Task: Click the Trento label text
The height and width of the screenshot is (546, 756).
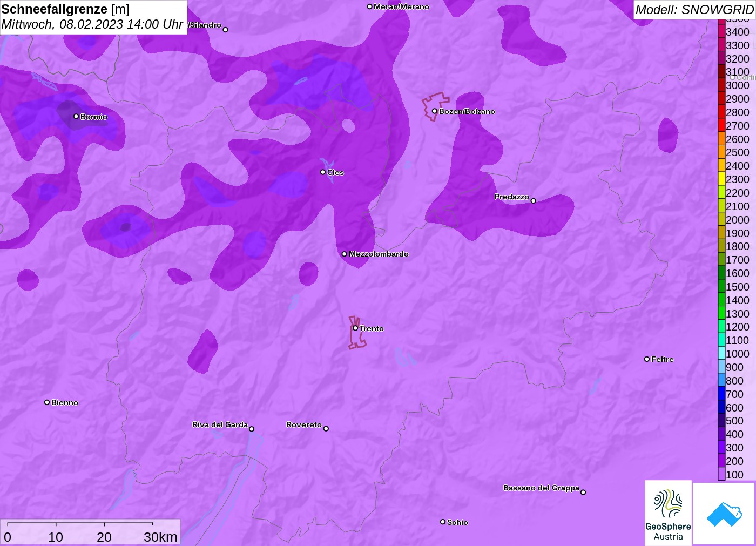Action: (x=372, y=328)
